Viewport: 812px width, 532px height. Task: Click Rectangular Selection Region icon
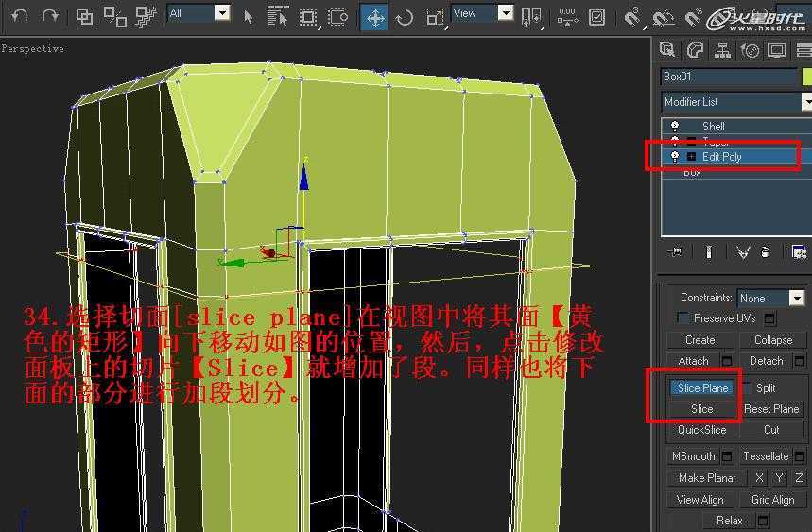tap(309, 17)
